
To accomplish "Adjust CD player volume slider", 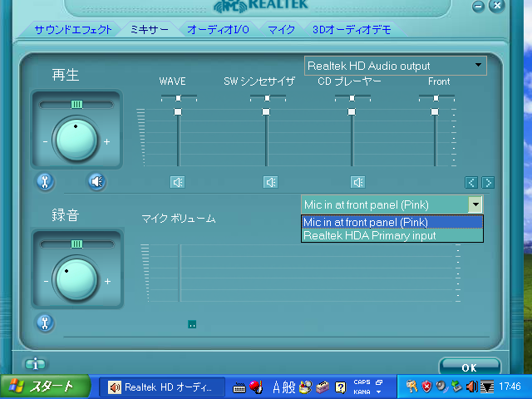I will [x=352, y=111].
